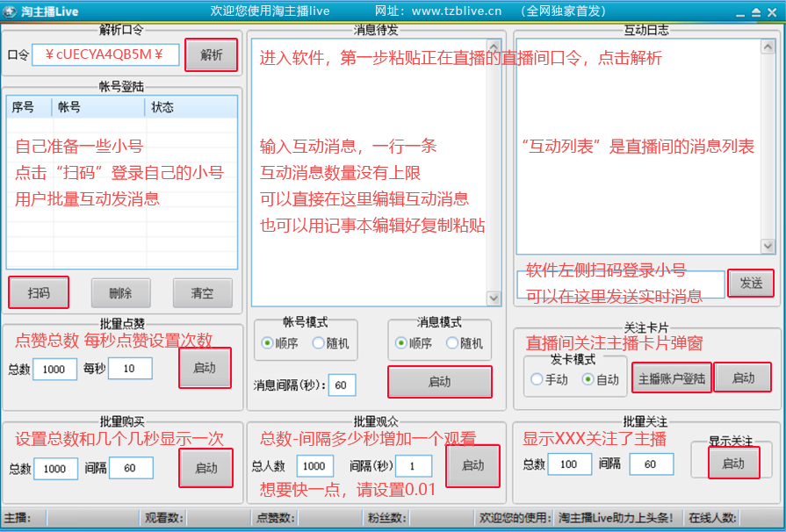
Task: Click inside the 互动日志 log area
Action: 638,147
